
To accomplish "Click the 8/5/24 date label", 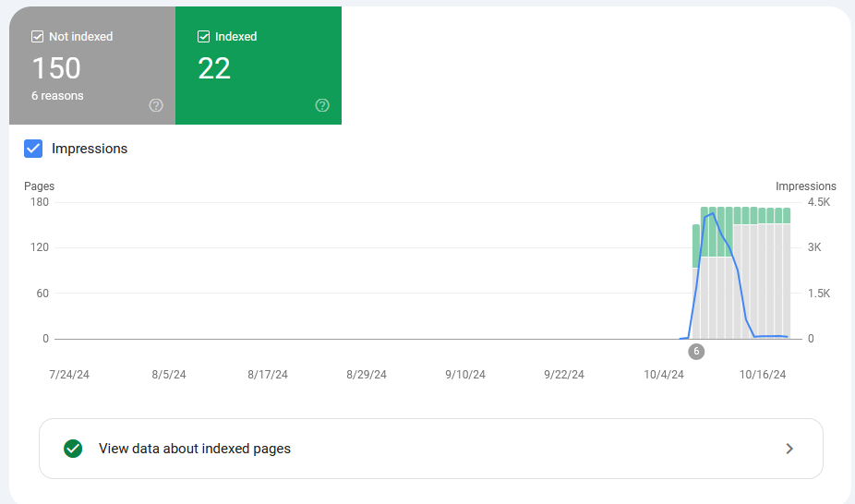I will pos(168,375).
